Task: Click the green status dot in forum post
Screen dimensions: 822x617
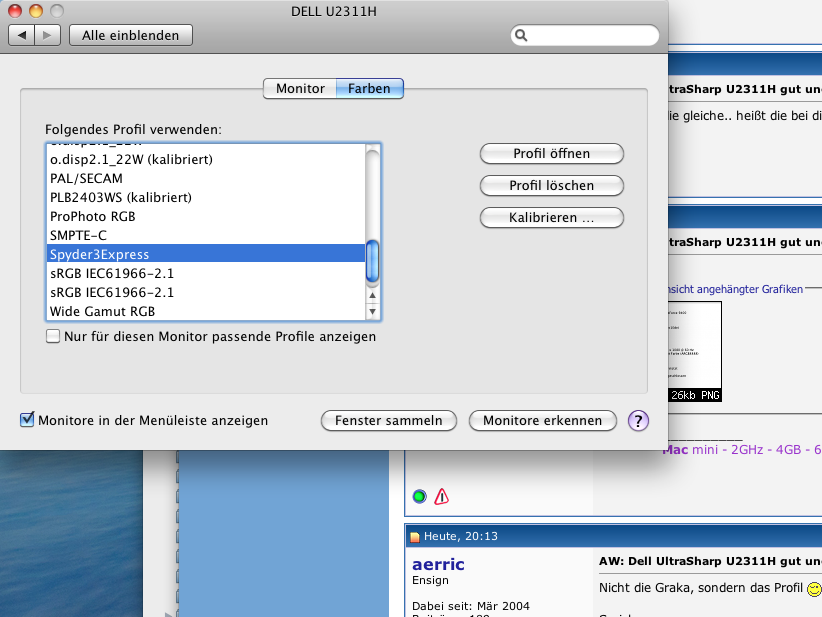Action: [x=419, y=496]
